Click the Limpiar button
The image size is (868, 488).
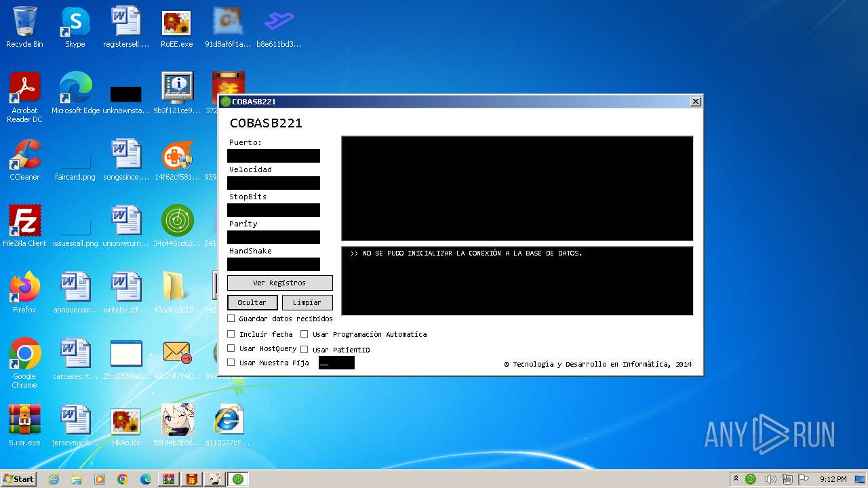coord(307,302)
